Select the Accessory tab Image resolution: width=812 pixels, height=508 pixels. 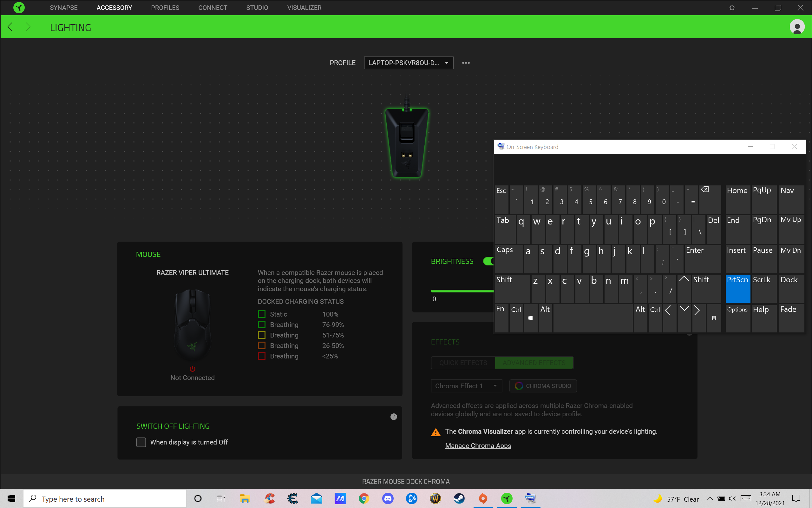click(x=114, y=7)
